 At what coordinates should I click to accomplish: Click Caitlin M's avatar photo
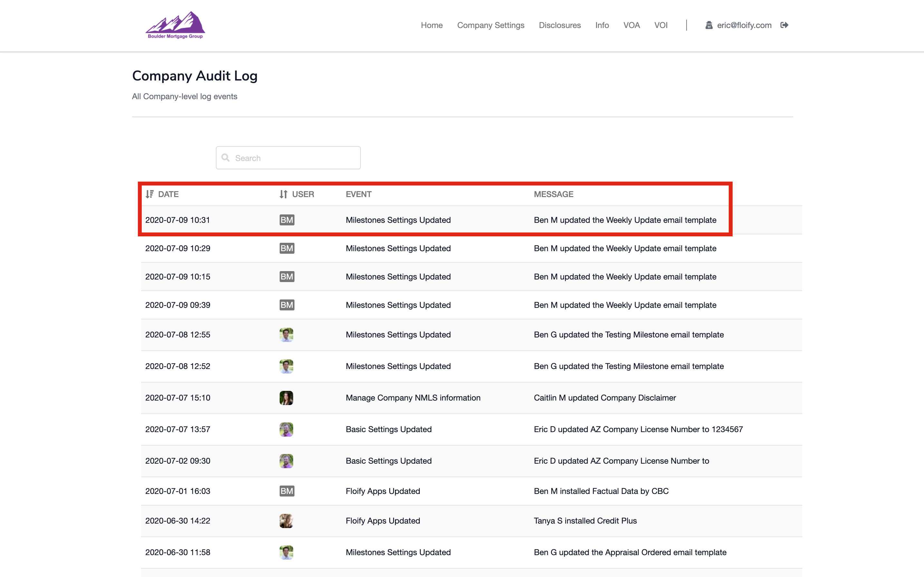[286, 398]
